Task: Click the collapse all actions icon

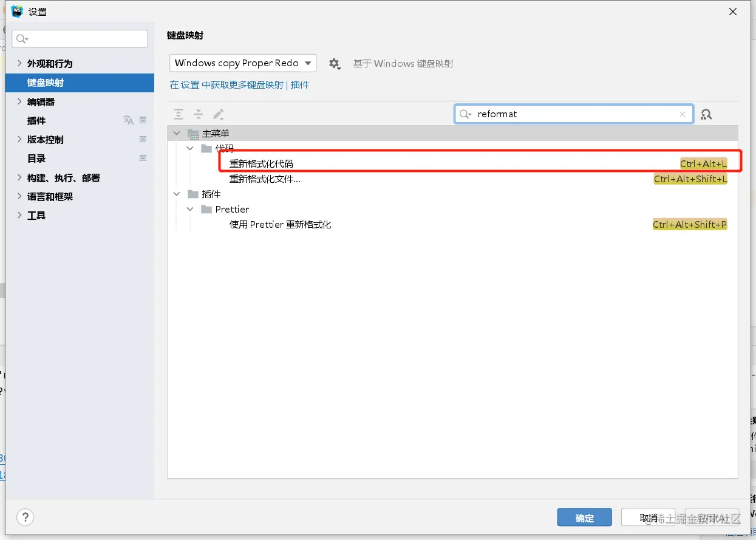Action: coord(199,114)
